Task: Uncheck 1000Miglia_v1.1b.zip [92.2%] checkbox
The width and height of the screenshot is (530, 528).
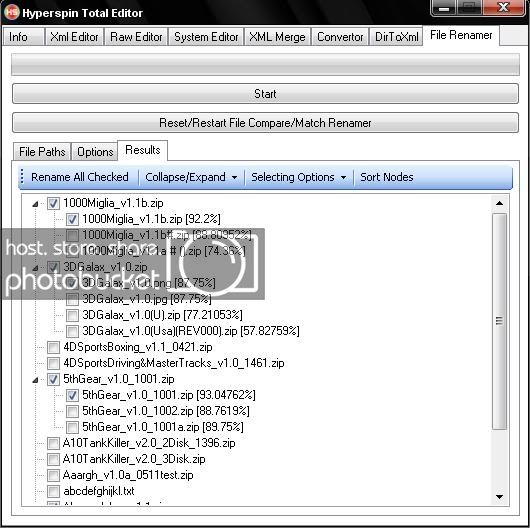Action: pos(72,219)
